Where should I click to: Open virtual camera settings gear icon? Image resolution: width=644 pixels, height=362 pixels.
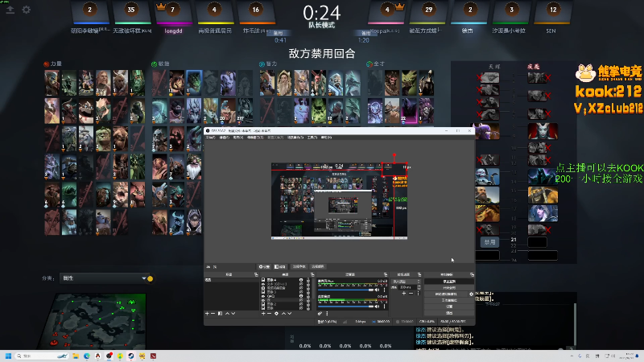(x=471, y=294)
